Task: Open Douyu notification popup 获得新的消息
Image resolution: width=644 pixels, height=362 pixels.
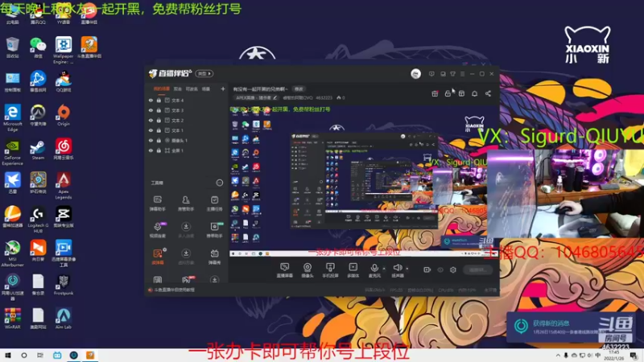Action: [x=571, y=327]
